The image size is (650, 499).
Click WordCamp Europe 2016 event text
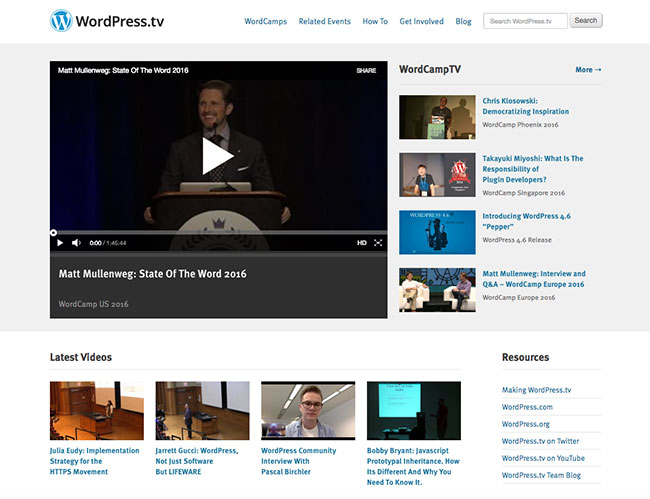coord(519,298)
